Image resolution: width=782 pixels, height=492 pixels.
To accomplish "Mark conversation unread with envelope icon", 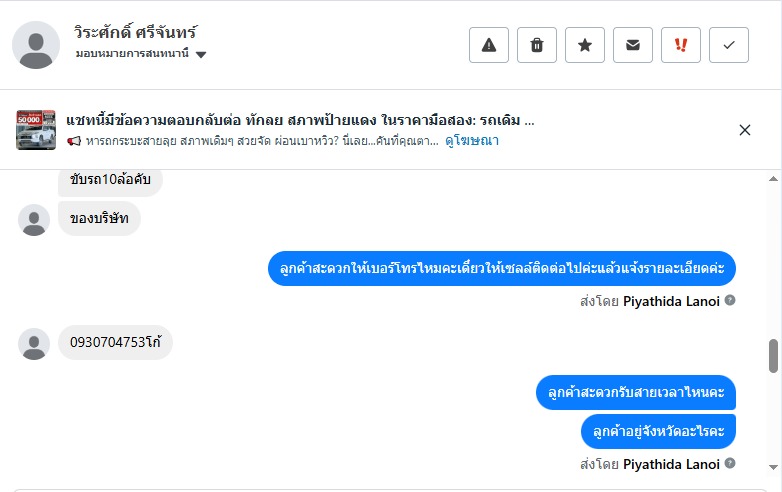I will [x=633, y=45].
